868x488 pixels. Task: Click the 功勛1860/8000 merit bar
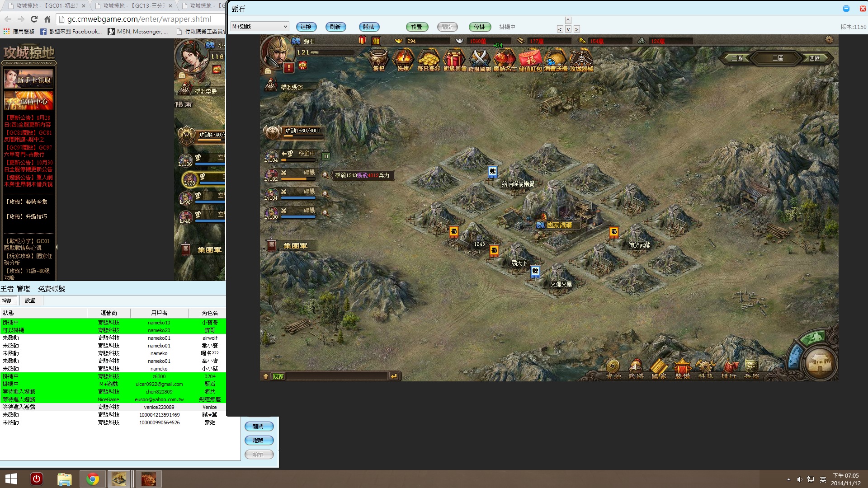coord(302,131)
